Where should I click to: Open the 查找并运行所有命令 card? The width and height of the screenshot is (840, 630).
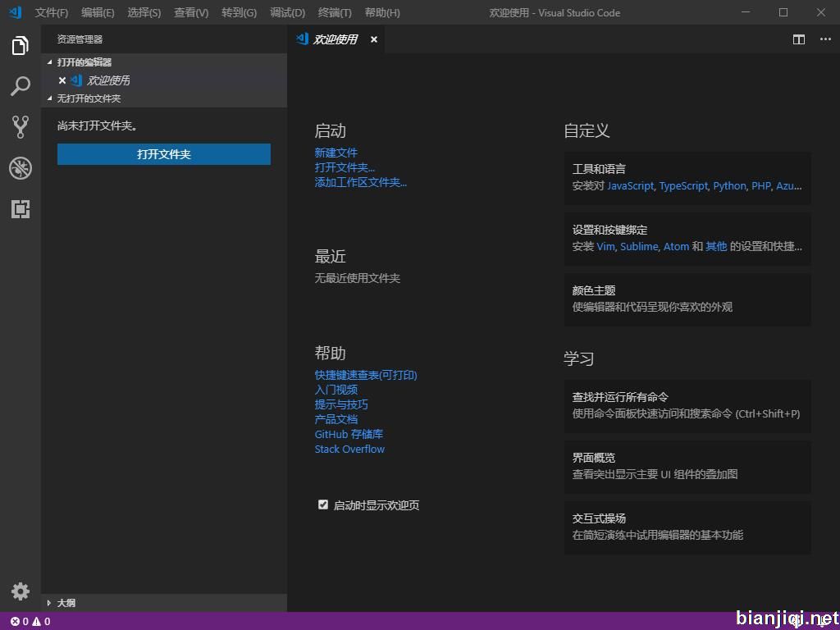(x=687, y=406)
